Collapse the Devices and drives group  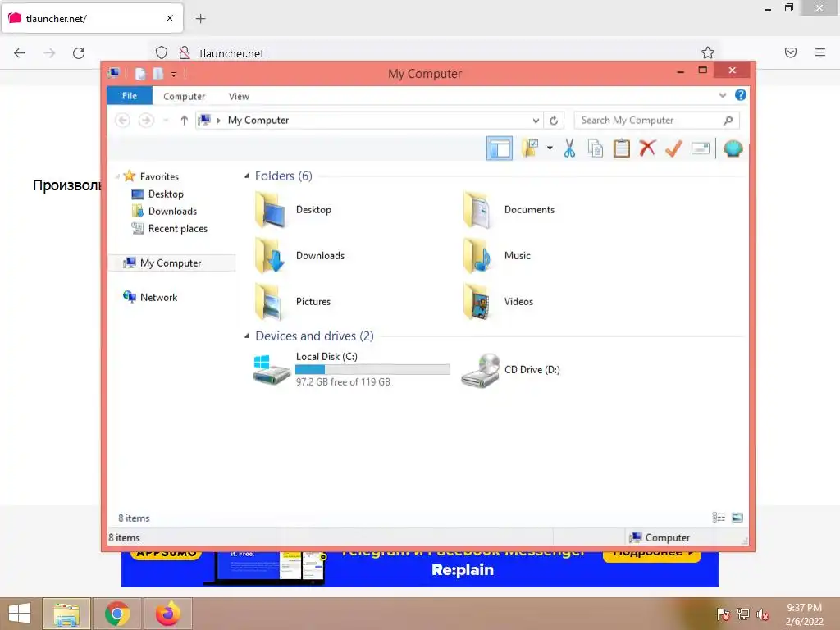(247, 336)
